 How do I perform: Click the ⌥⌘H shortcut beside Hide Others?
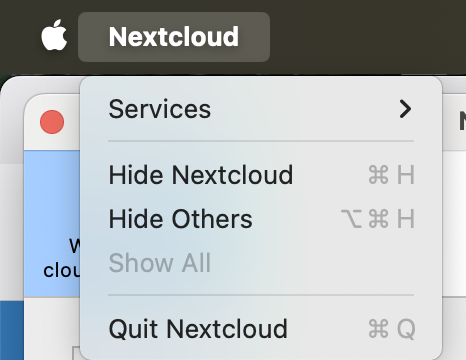pyautogui.click(x=378, y=219)
